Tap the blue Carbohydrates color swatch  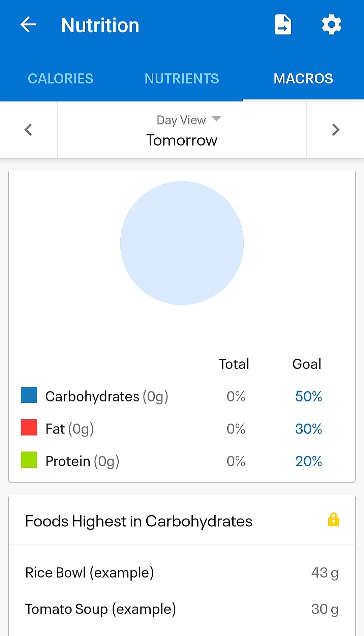click(x=29, y=395)
